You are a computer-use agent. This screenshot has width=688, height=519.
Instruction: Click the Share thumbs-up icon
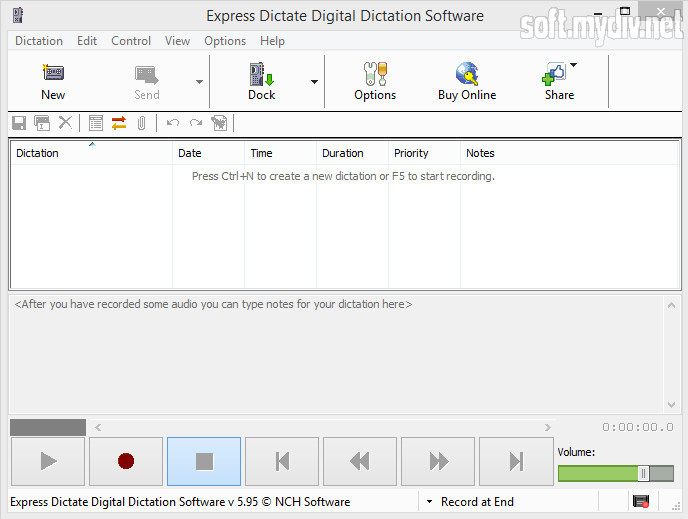[554, 74]
